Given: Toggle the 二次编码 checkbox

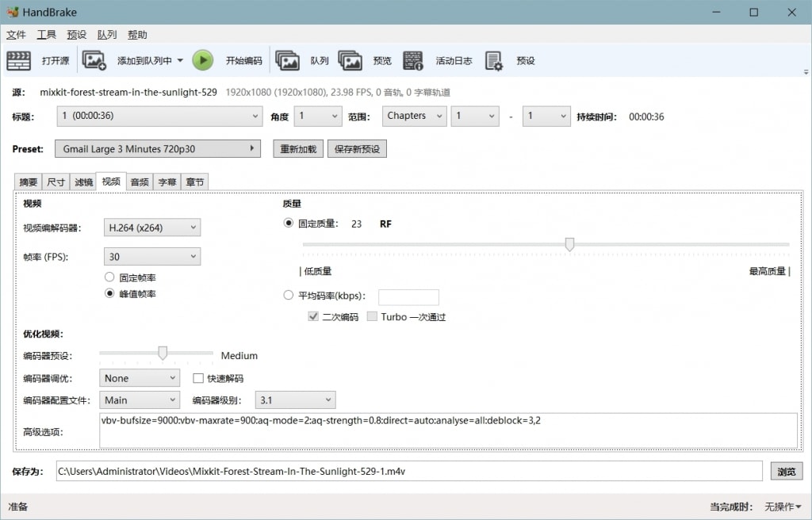Looking at the screenshot, I should click(313, 316).
